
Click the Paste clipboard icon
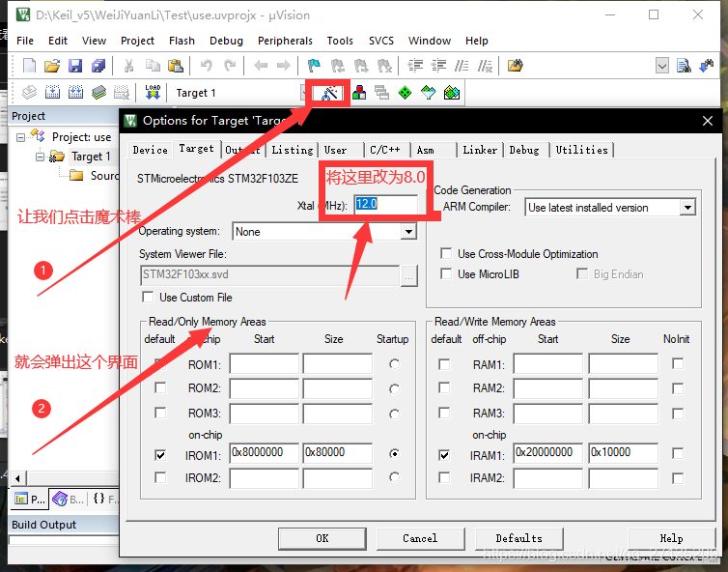(x=176, y=66)
